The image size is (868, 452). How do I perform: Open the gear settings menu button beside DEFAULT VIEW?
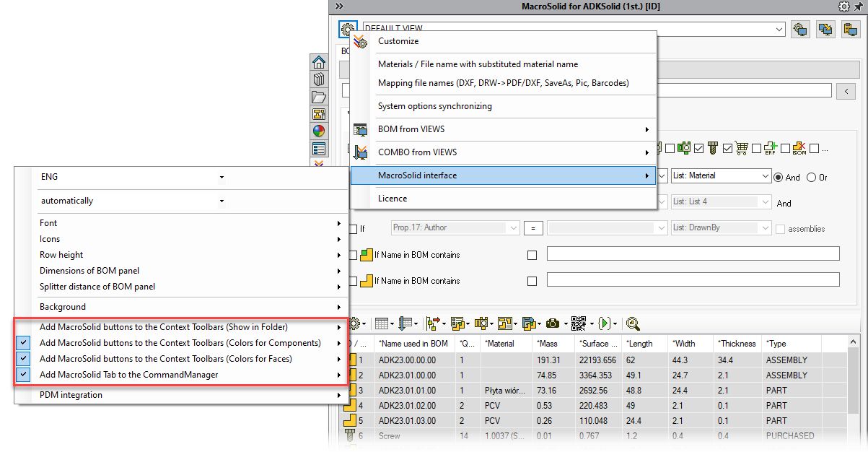coord(347,30)
